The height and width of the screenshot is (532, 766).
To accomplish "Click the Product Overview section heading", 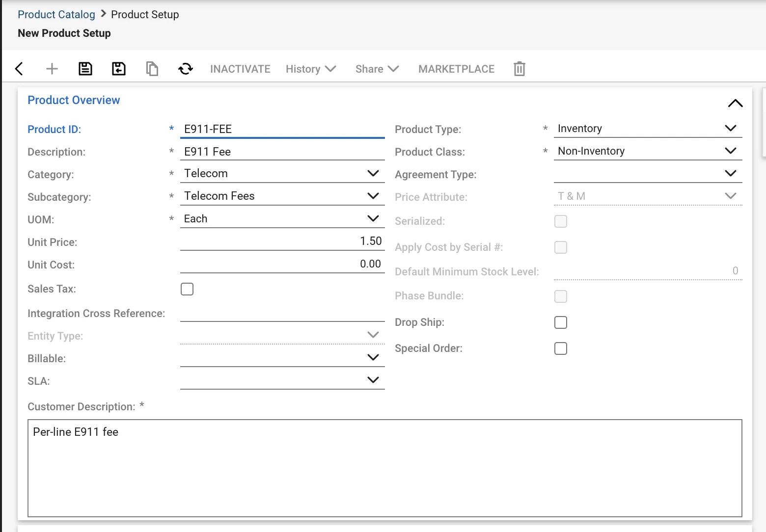I will [x=74, y=100].
